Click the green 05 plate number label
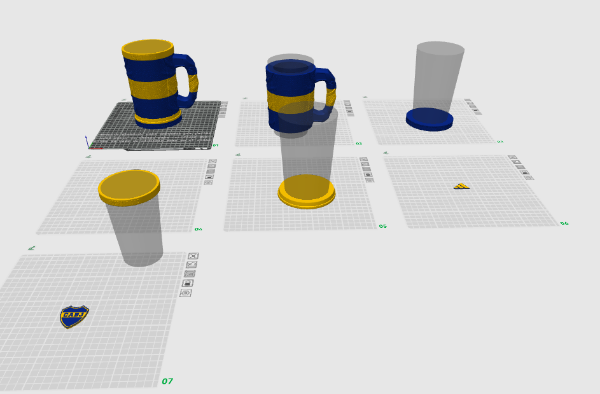This screenshot has height=394, width=600. click(x=383, y=226)
